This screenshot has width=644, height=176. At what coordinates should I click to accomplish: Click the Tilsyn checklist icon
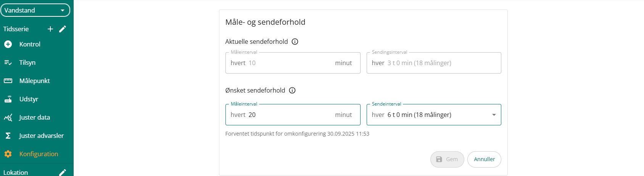8,62
